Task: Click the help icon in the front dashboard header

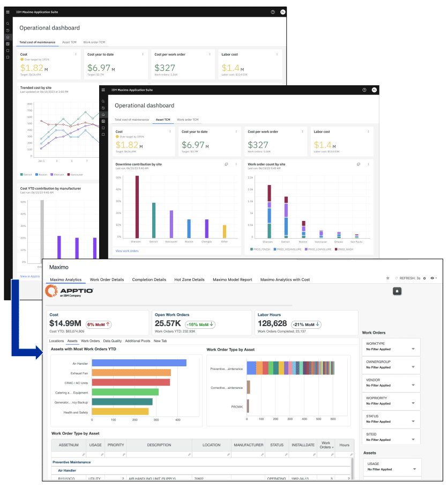Action: click(x=364, y=90)
